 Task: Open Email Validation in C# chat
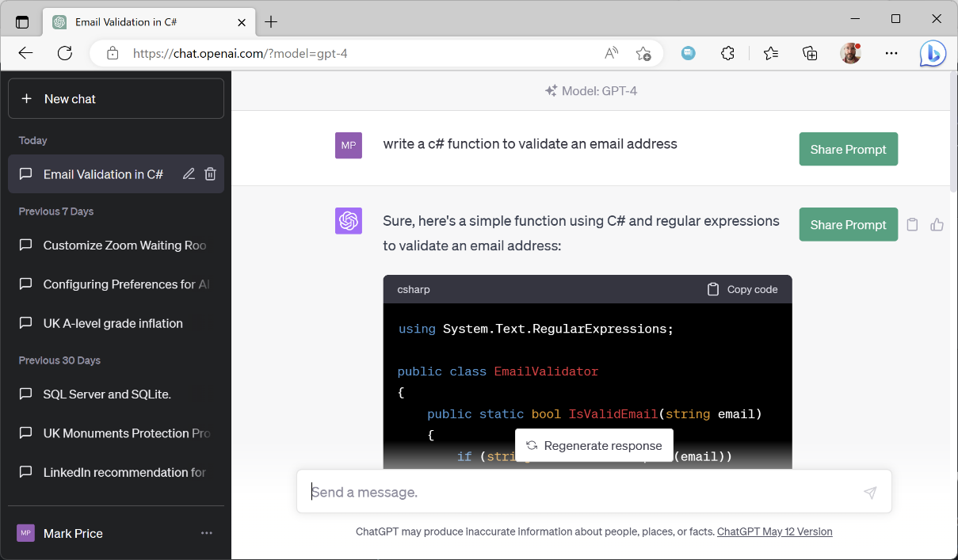pyautogui.click(x=103, y=174)
